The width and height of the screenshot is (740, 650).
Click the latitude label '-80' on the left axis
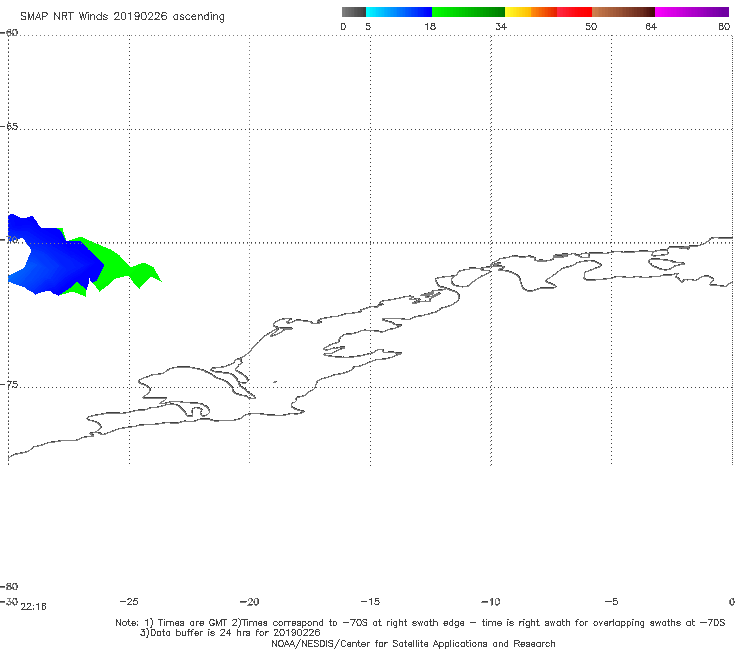pos(9,586)
